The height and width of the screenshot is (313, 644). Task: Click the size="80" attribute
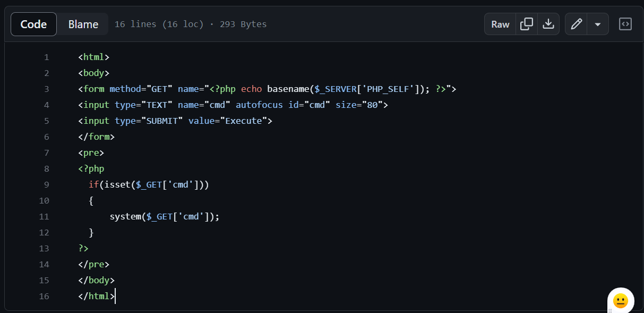click(x=359, y=105)
